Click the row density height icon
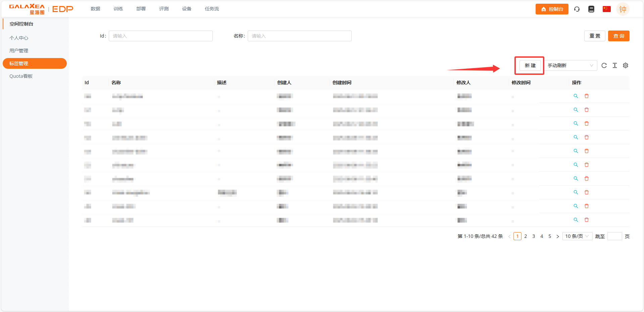 [x=615, y=65]
